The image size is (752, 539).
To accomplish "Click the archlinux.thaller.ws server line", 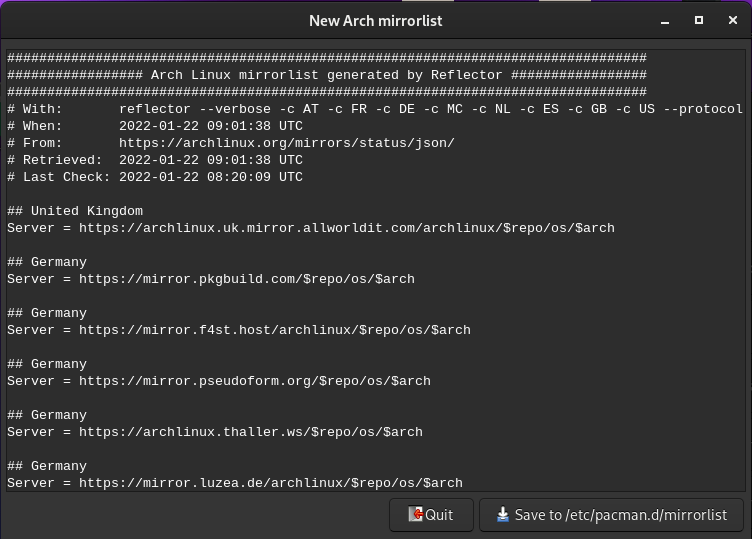I will (214, 432).
